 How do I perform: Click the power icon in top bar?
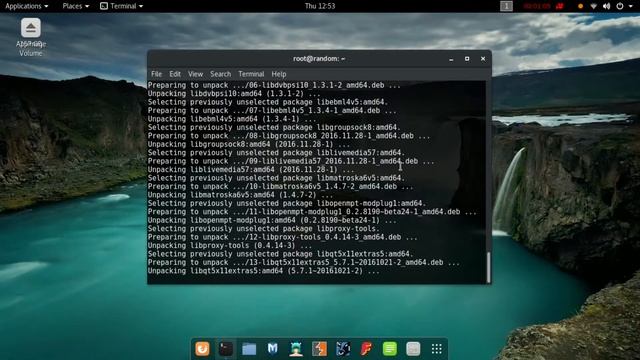pos(620,6)
